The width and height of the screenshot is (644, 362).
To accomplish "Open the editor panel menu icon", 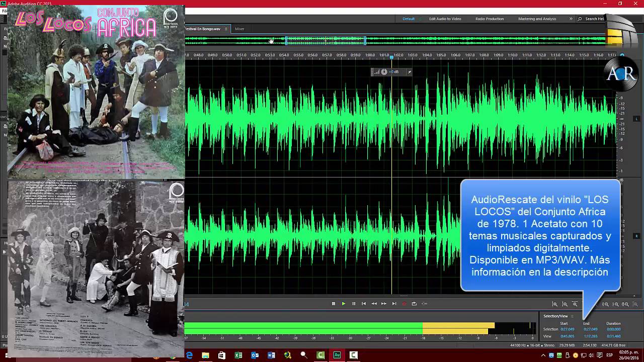I will pyautogui.click(x=226, y=29).
